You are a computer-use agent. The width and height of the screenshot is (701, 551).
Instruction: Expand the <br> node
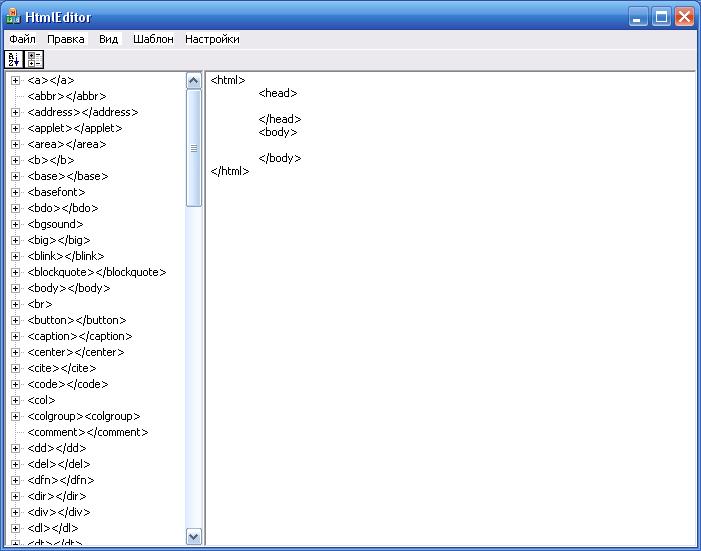tap(16, 304)
